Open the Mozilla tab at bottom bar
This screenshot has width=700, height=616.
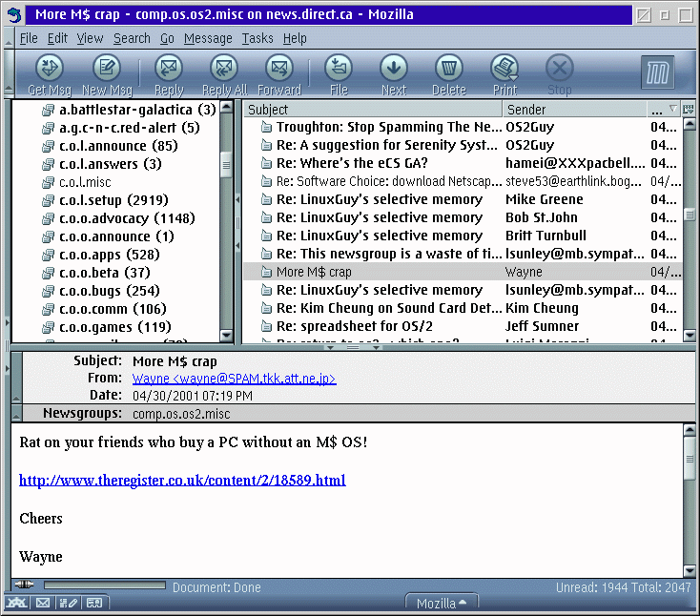point(441,603)
